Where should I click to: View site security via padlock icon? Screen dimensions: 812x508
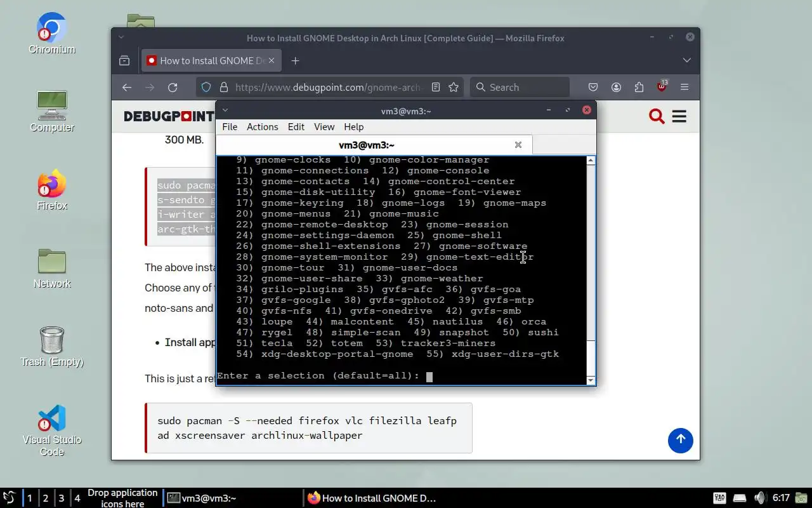[223, 88]
